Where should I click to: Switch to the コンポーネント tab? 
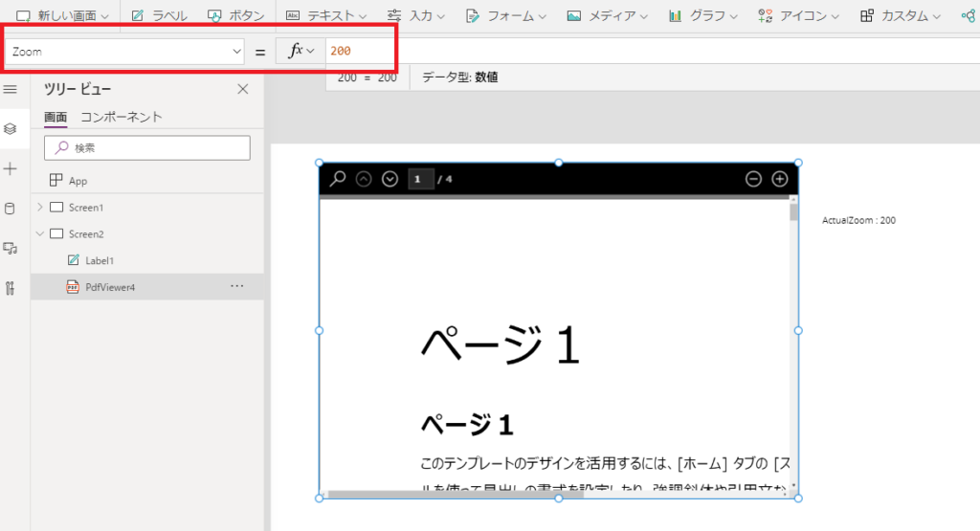point(122,117)
